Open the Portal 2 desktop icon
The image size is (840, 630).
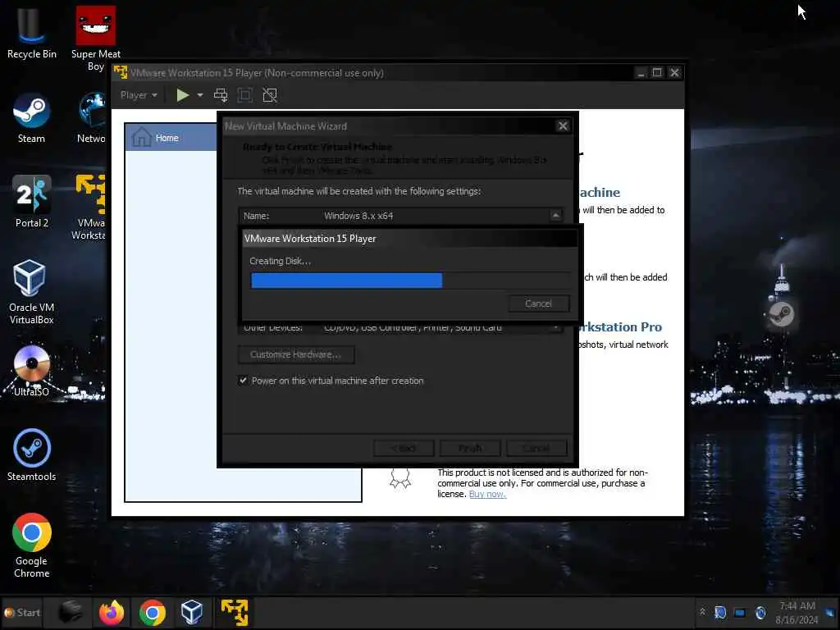[x=31, y=202]
